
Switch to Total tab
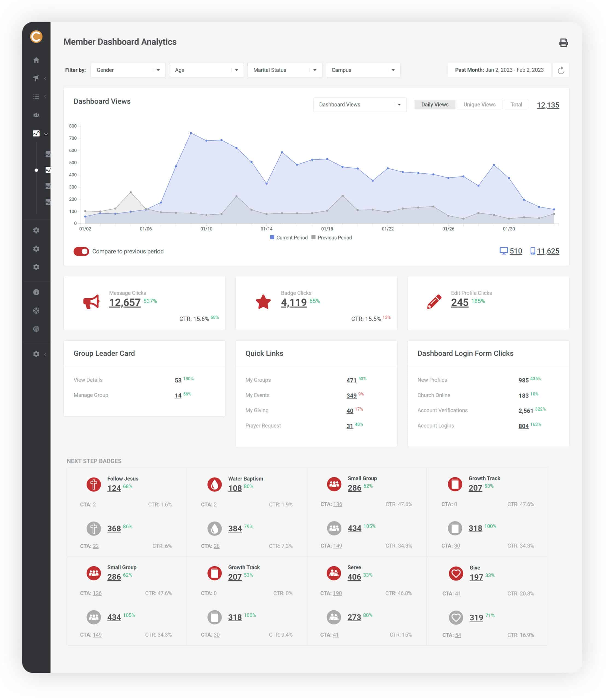(516, 104)
